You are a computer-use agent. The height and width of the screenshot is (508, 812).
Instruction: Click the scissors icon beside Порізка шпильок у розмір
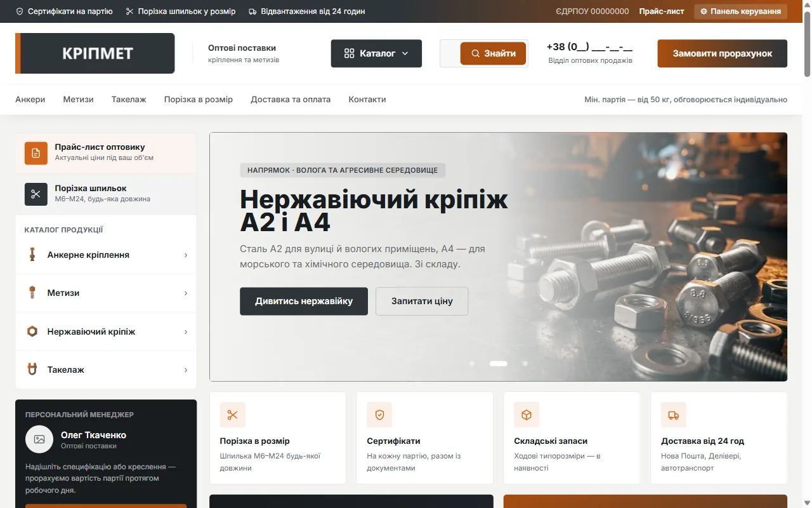coord(130,11)
